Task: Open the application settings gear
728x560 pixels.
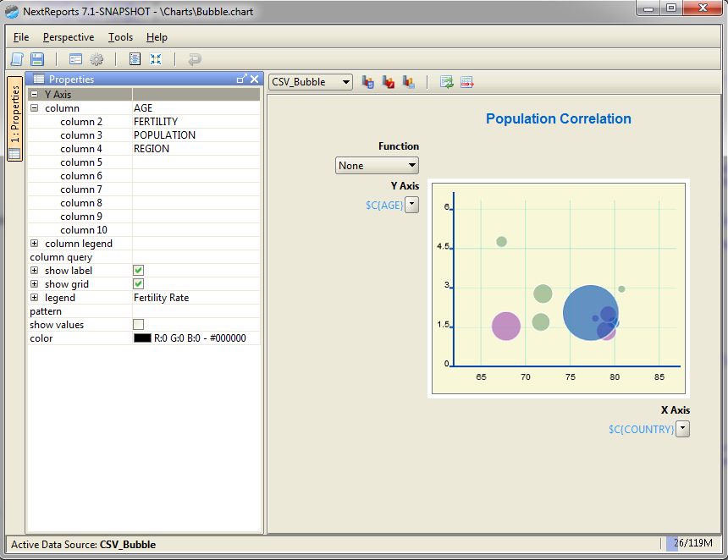Action: coord(96,59)
